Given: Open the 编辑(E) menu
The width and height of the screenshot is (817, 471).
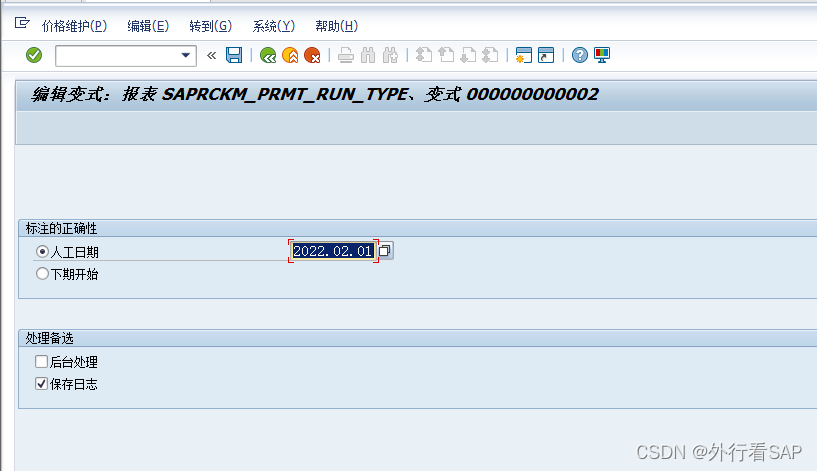Looking at the screenshot, I should tap(148, 26).
